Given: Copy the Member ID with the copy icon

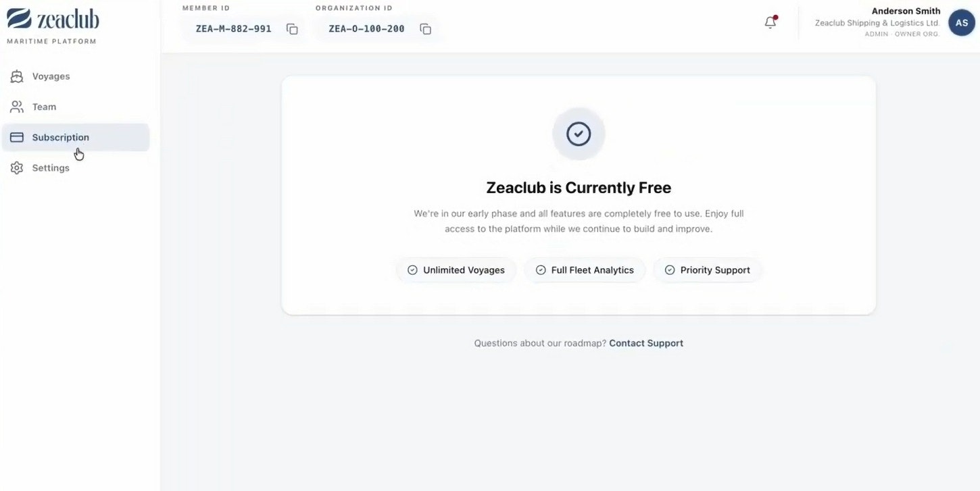Looking at the screenshot, I should [291, 29].
